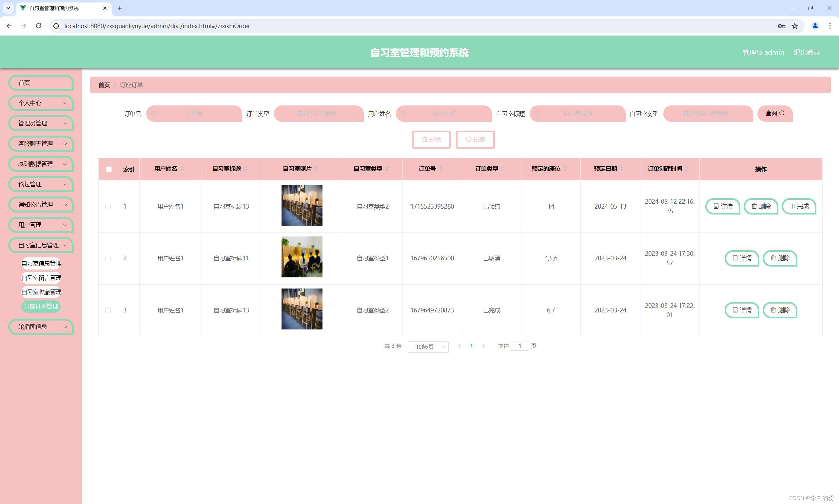This screenshot has width=839, height=504.
Task: Click the sort arrows on 预定日期 column
Action: [621, 169]
